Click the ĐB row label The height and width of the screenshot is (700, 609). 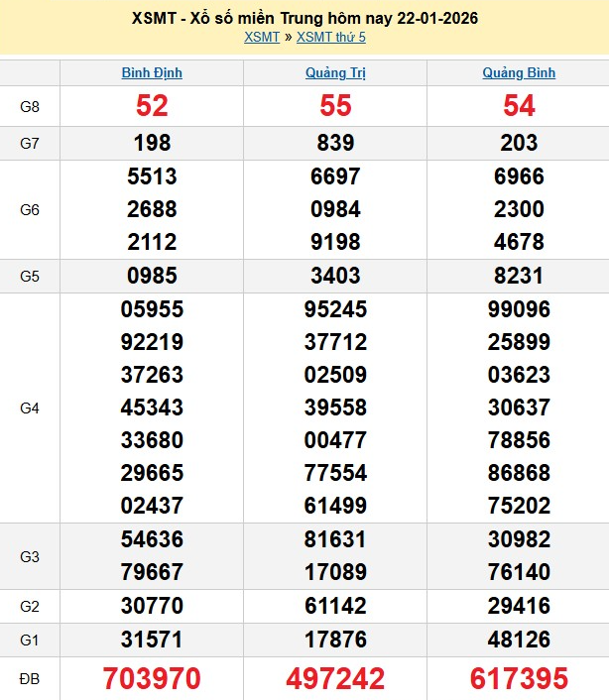pos(30,678)
